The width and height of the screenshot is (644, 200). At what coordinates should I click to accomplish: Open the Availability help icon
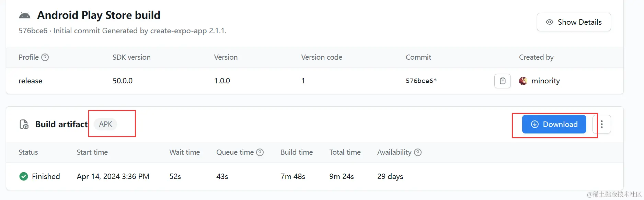pyautogui.click(x=418, y=152)
